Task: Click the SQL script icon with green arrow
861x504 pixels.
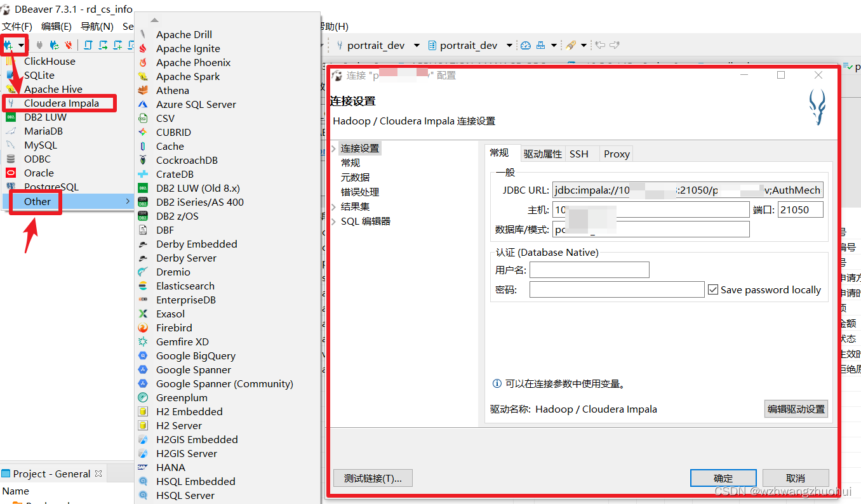Action: [103, 45]
